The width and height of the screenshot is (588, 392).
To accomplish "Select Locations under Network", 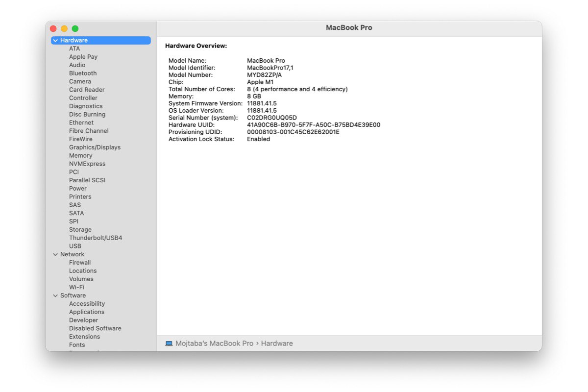I will (x=83, y=271).
